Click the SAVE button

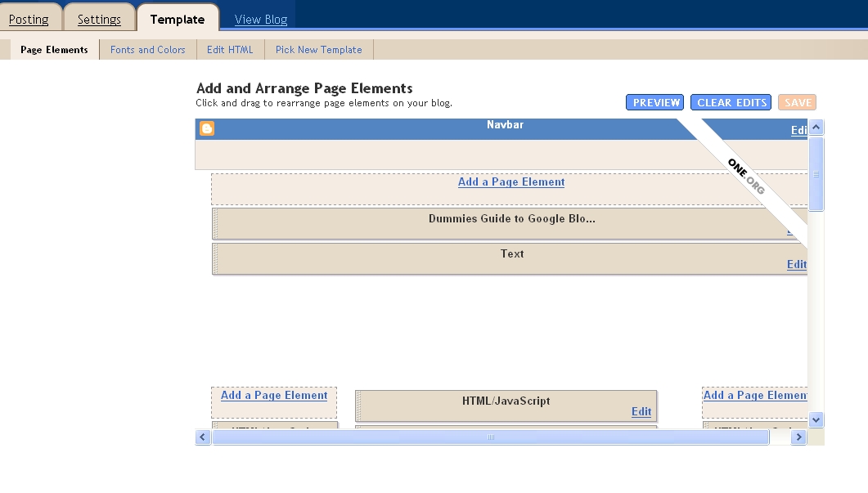[x=797, y=102]
